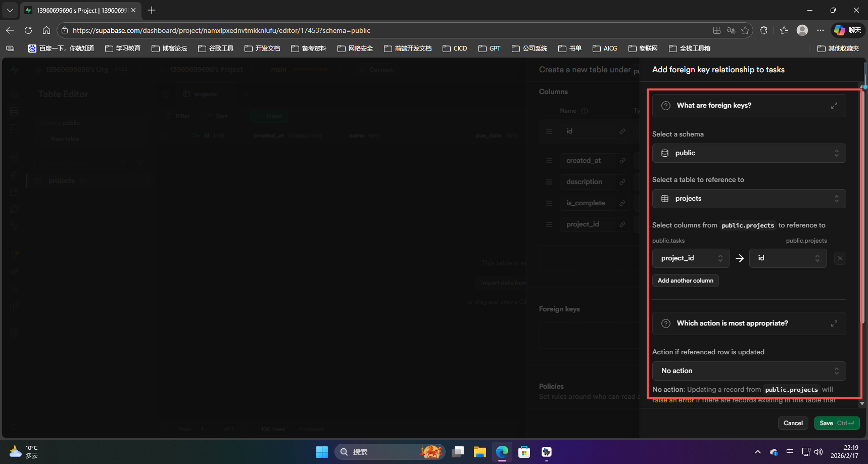Open the Copilot 聊天 button
The height and width of the screenshot is (464, 868).
pyautogui.click(x=848, y=30)
